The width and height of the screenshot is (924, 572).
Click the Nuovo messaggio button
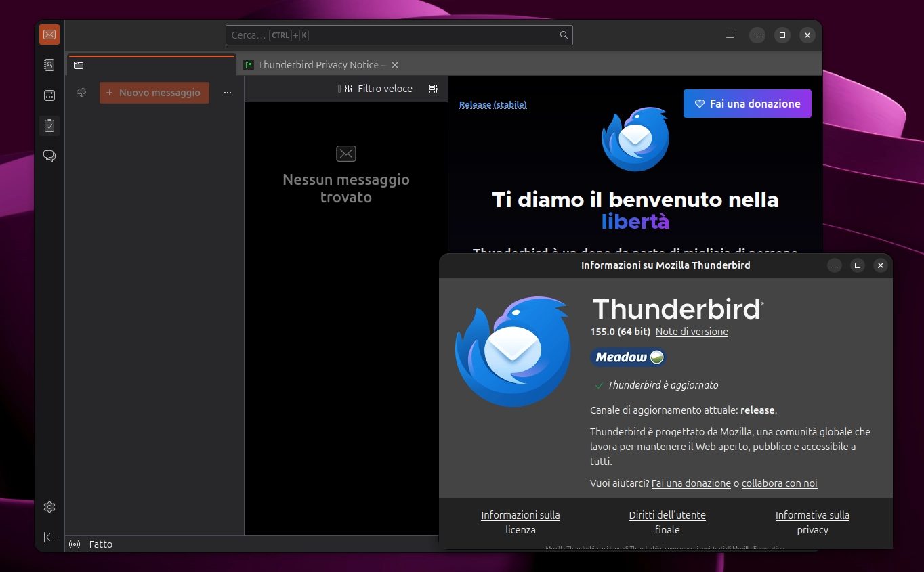(x=154, y=93)
